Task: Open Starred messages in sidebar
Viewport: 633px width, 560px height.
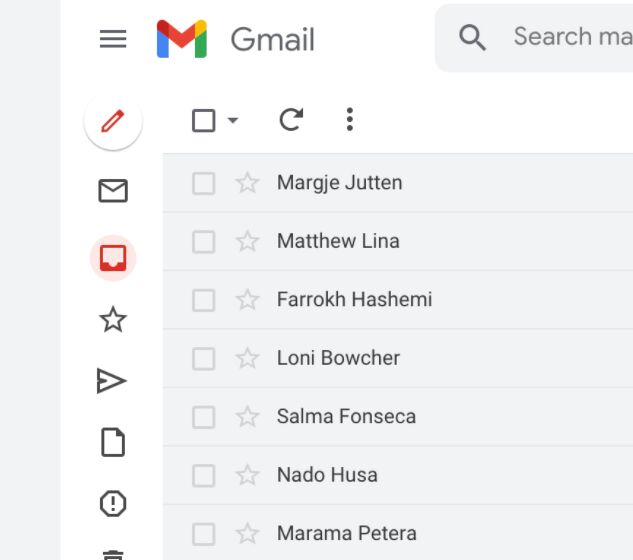Action: [x=113, y=319]
